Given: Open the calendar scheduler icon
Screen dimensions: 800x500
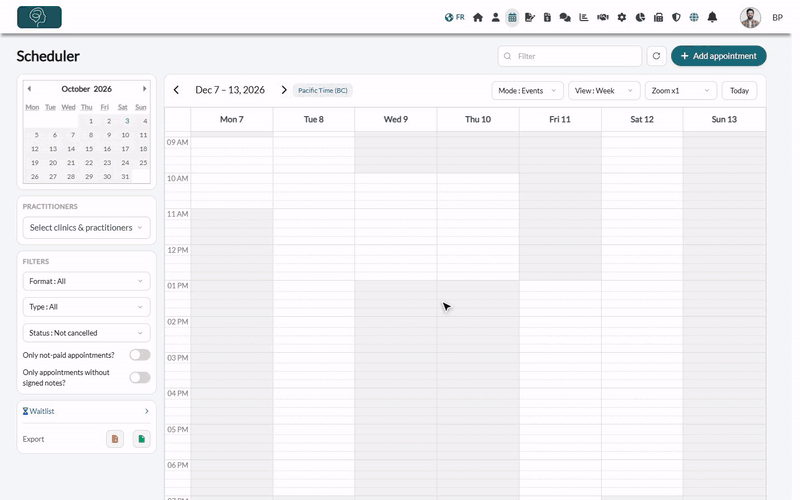Looking at the screenshot, I should point(512,17).
